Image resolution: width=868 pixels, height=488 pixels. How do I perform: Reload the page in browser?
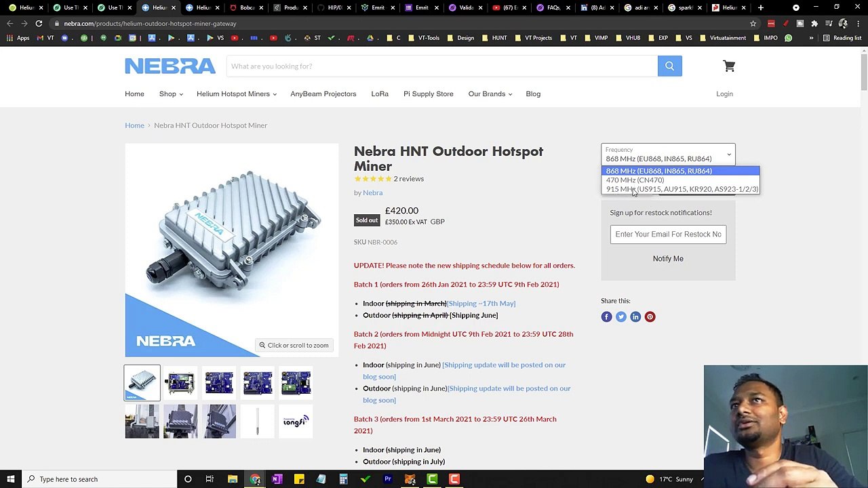pos(39,24)
